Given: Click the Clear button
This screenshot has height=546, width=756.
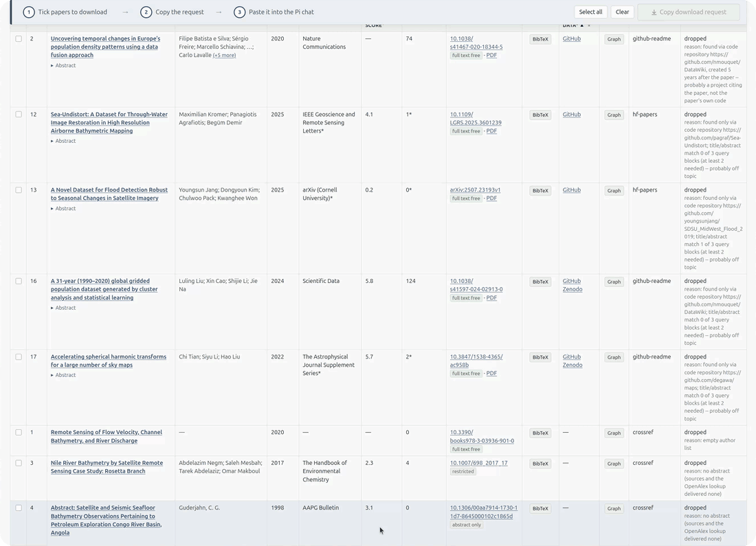Looking at the screenshot, I should [x=622, y=12].
